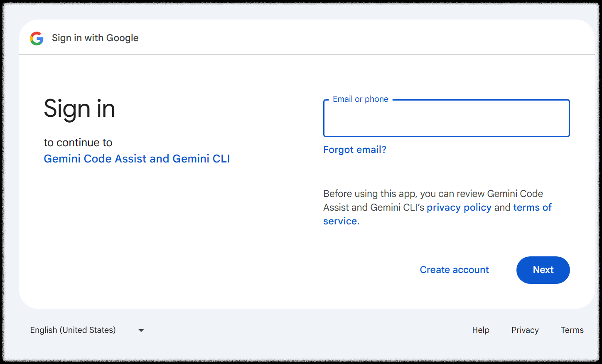Open the Terms footer link
The width and height of the screenshot is (602, 364).
(572, 330)
